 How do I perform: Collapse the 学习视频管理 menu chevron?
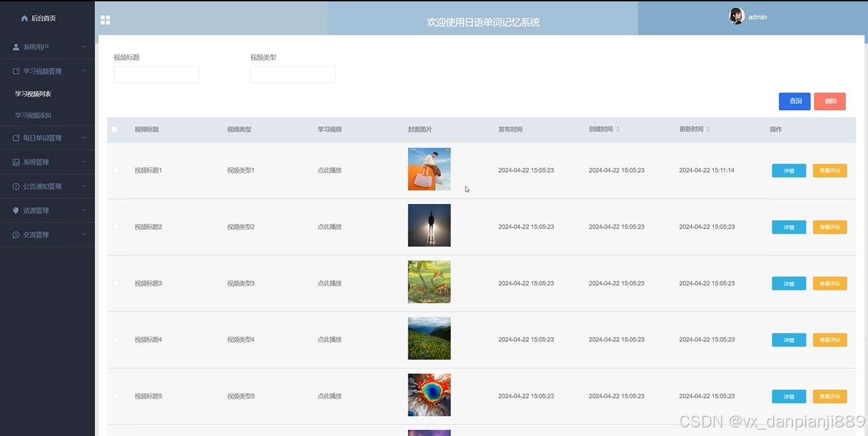[83, 71]
